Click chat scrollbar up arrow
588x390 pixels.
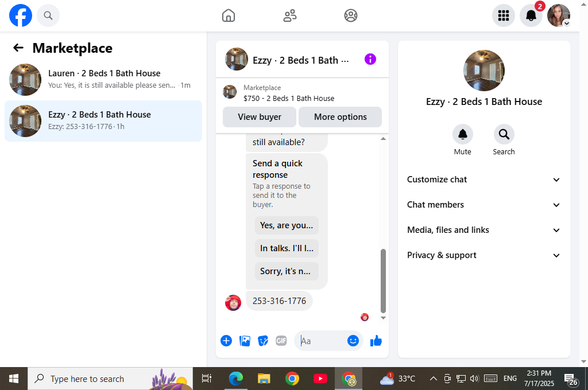click(383, 139)
